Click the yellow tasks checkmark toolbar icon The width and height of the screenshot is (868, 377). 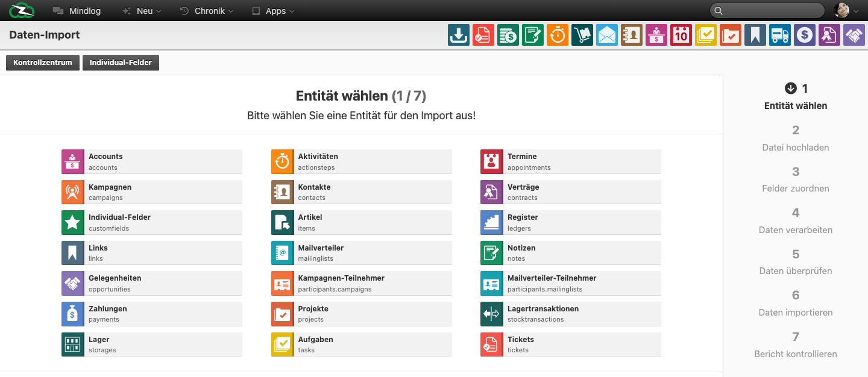pyautogui.click(x=706, y=35)
